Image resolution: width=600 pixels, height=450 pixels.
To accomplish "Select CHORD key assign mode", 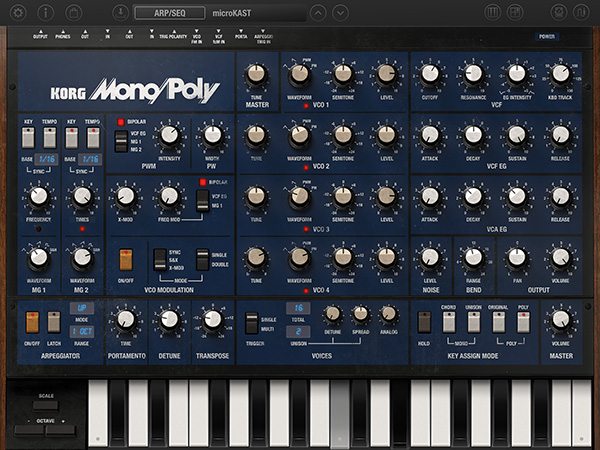I will pos(449,322).
